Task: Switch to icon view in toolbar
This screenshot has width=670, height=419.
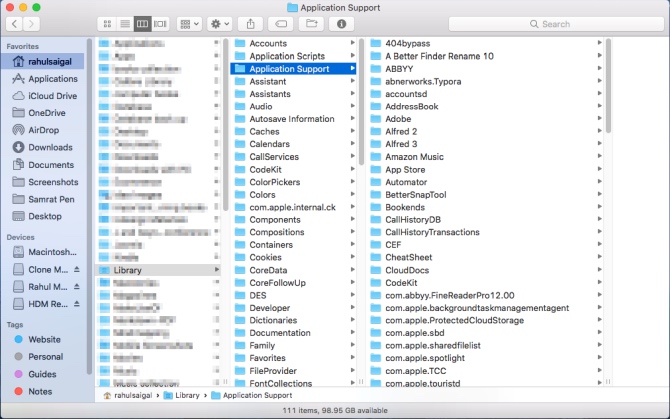Action: click(106, 23)
